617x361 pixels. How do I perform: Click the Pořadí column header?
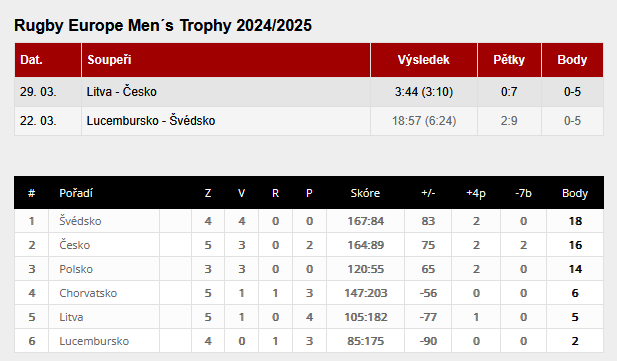(76, 193)
